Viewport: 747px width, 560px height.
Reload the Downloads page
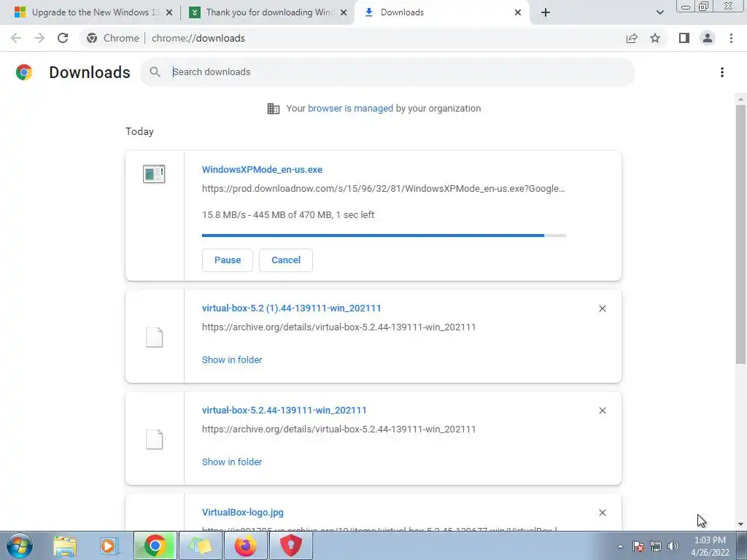click(x=63, y=38)
